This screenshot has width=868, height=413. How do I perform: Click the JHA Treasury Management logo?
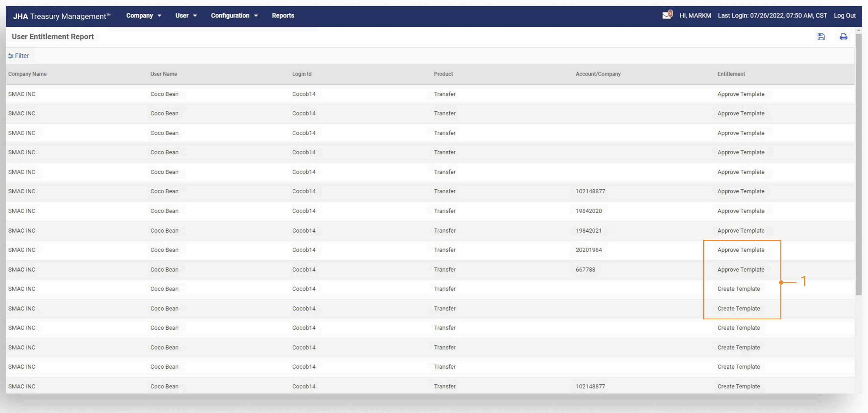pos(62,16)
